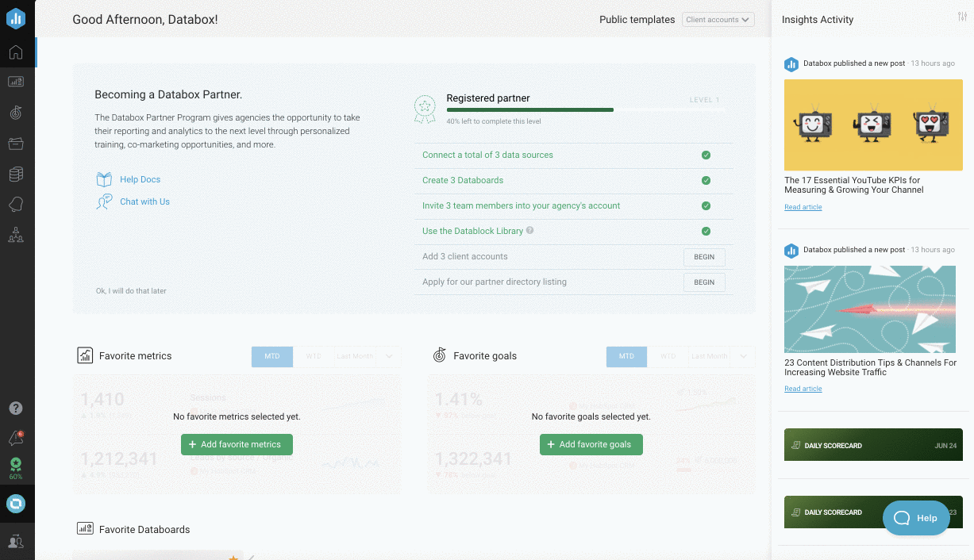Click the Datablock Library info question icon

529,231
